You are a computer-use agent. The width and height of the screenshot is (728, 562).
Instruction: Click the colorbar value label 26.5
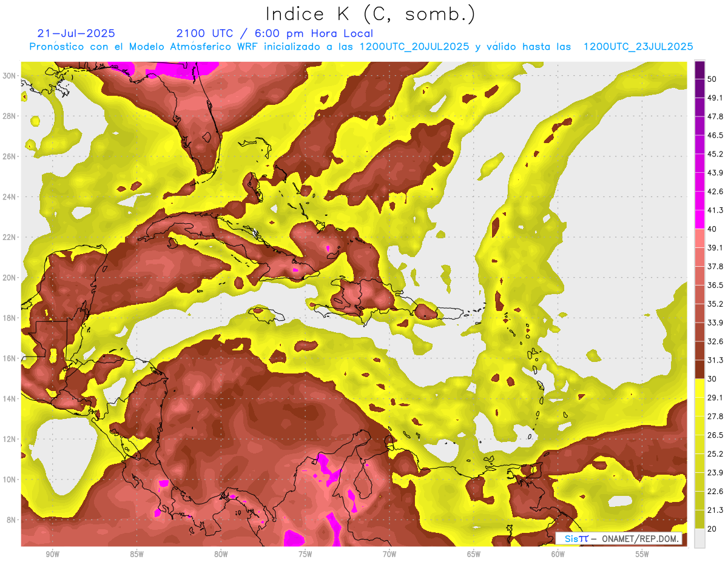715,435
